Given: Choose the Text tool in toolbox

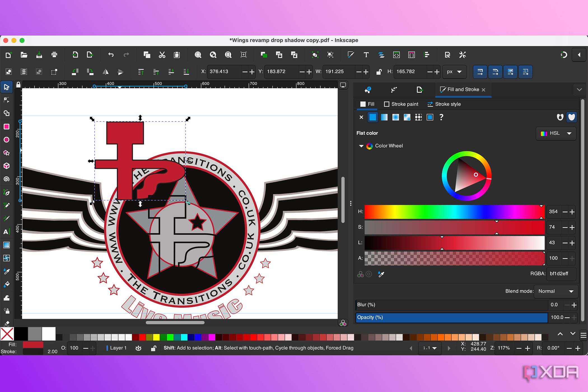Looking at the screenshot, I should pos(6,232).
